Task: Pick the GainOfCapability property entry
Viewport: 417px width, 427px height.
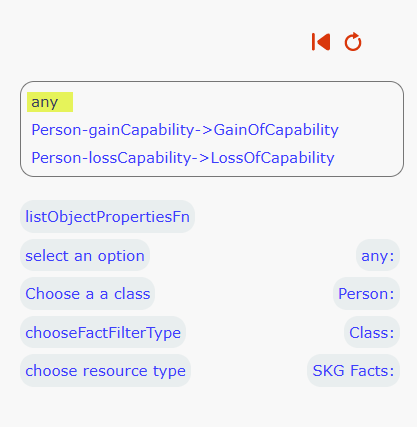Action: 185,130
